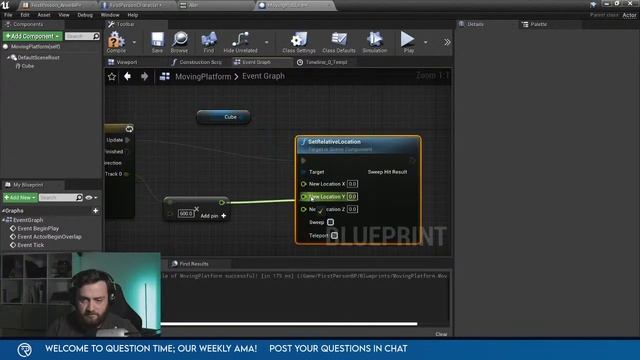The image size is (640, 360).
Task: Click Clear in results panel
Action: (441, 334)
